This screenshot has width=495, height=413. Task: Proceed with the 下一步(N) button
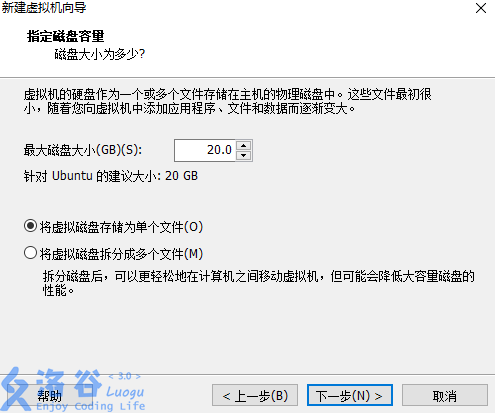tap(350, 396)
